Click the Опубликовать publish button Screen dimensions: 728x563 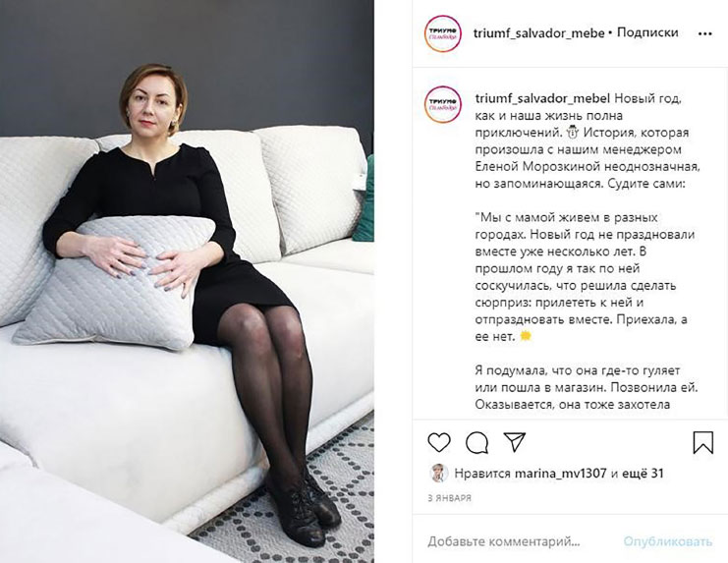point(667,541)
